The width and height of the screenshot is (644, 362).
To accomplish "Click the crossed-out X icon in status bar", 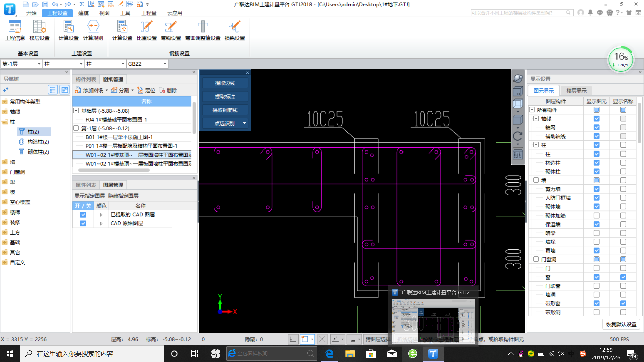I will pos(322,339).
